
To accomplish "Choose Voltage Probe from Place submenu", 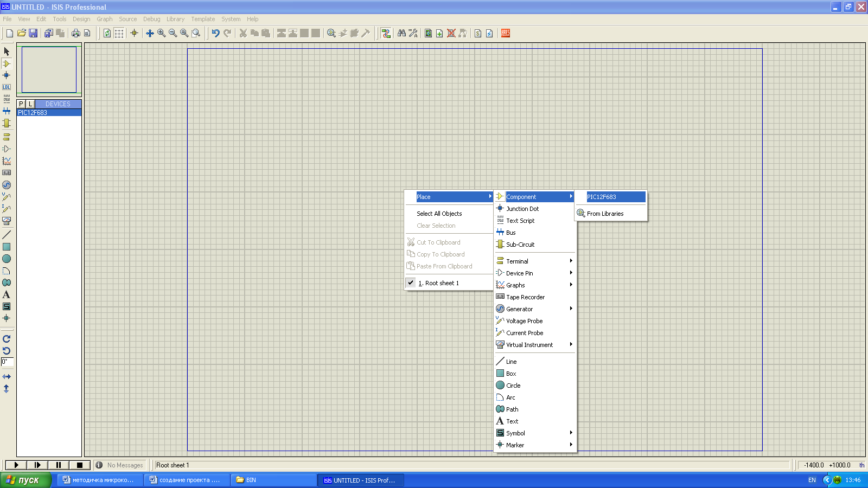I will coord(534,321).
